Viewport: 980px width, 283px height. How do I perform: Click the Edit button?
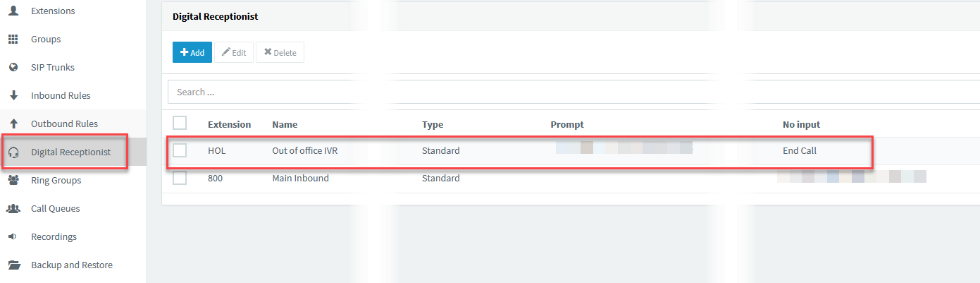[x=234, y=52]
